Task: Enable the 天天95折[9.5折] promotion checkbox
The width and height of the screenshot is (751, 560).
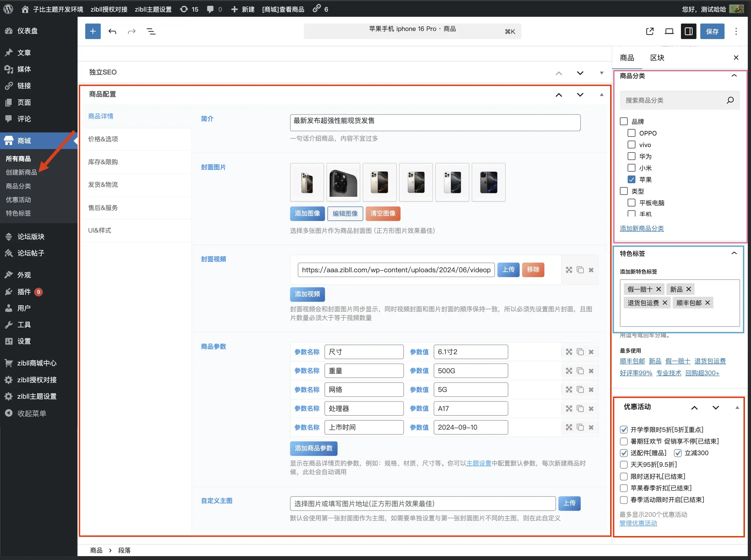Action: (x=623, y=465)
